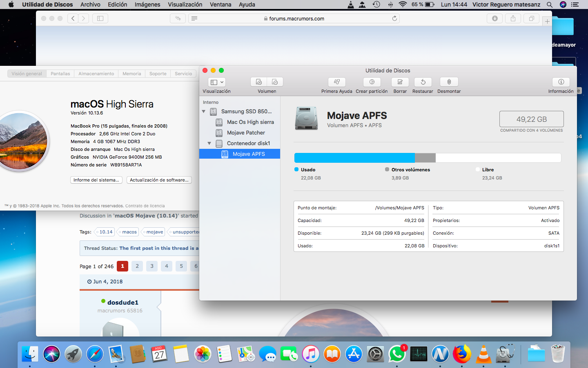Switch to the Almacenamiento tab

tap(96, 74)
